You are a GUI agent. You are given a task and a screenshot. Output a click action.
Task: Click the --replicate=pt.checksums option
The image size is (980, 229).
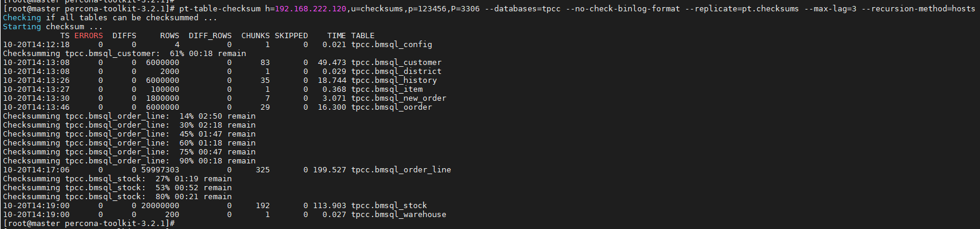746,9
